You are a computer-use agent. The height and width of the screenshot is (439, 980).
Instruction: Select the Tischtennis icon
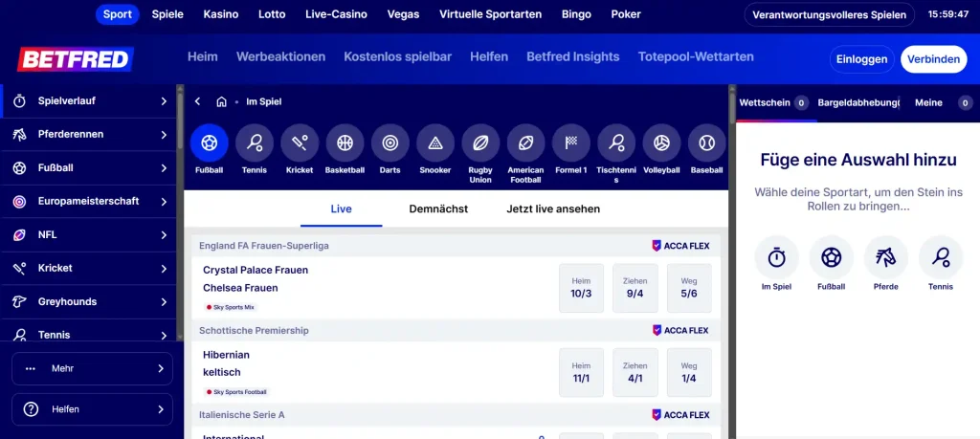coord(616,143)
